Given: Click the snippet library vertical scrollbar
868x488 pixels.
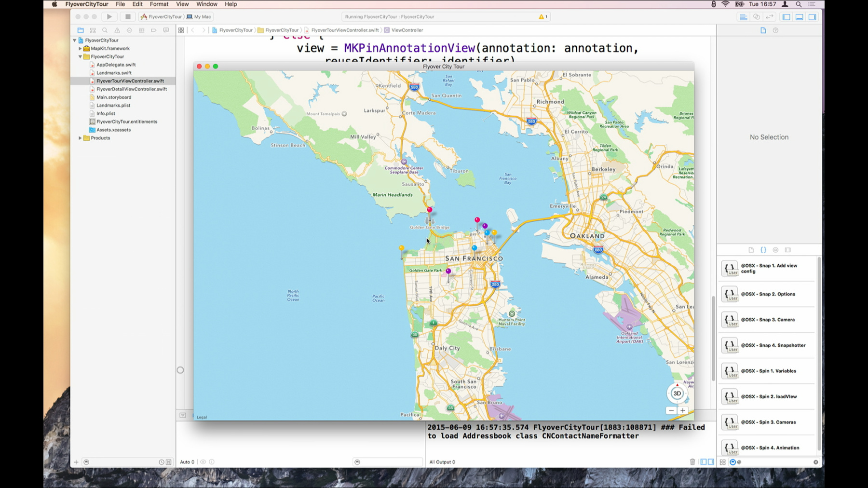Looking at the screenshot, I should pyautogui.click(x=819, y=354).
